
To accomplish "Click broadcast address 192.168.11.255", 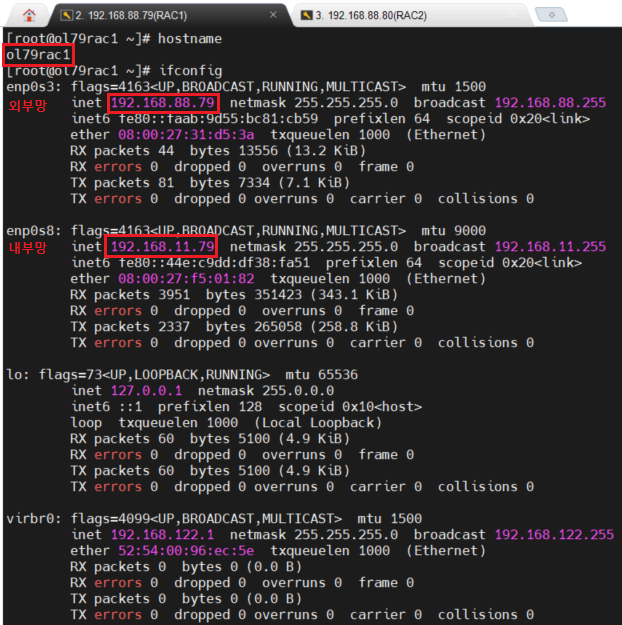I will pos(550,247).
